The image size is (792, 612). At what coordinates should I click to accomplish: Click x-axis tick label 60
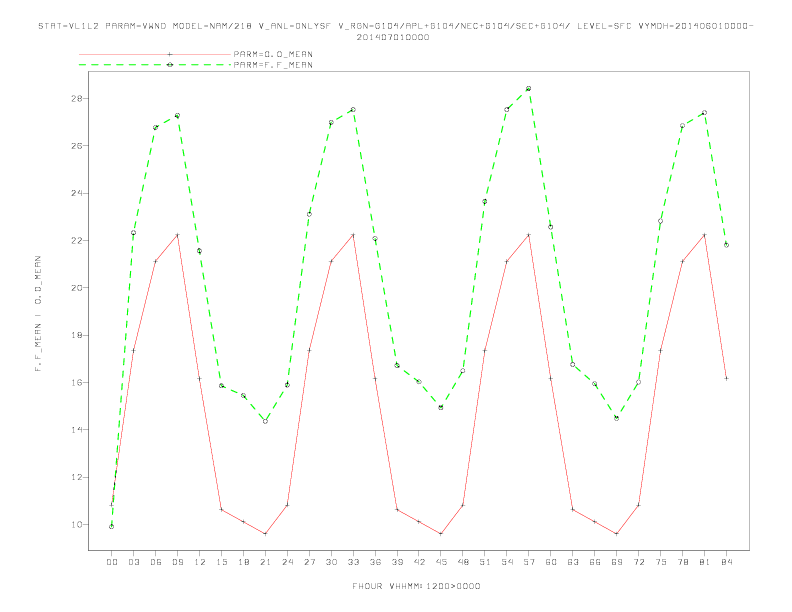point(551,562)
